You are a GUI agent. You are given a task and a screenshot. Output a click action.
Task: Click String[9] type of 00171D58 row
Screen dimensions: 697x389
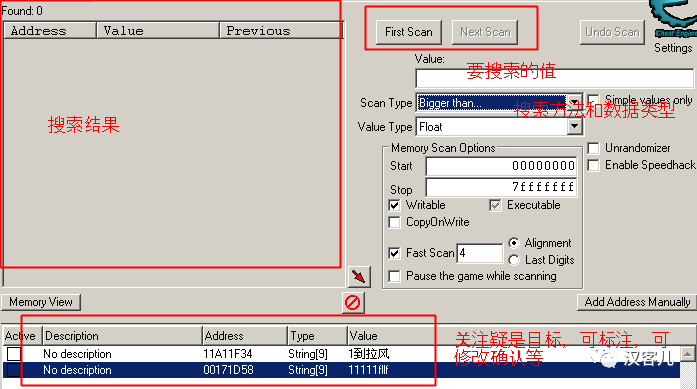(308, 370)
